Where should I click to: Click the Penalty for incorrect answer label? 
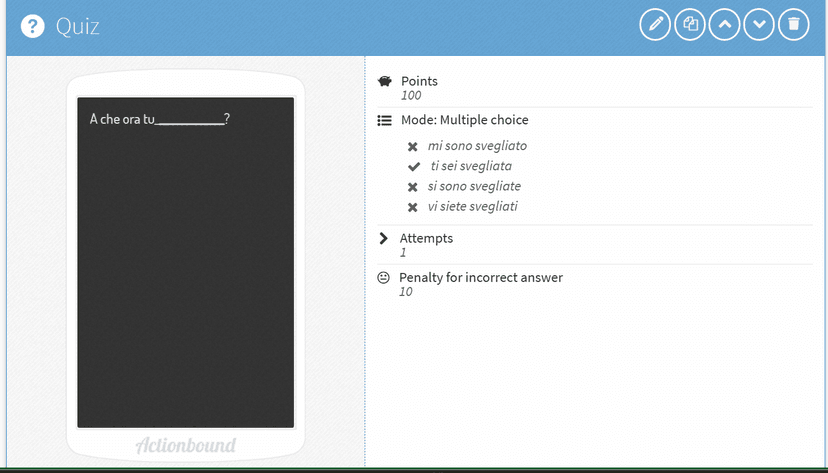point(480,277)
